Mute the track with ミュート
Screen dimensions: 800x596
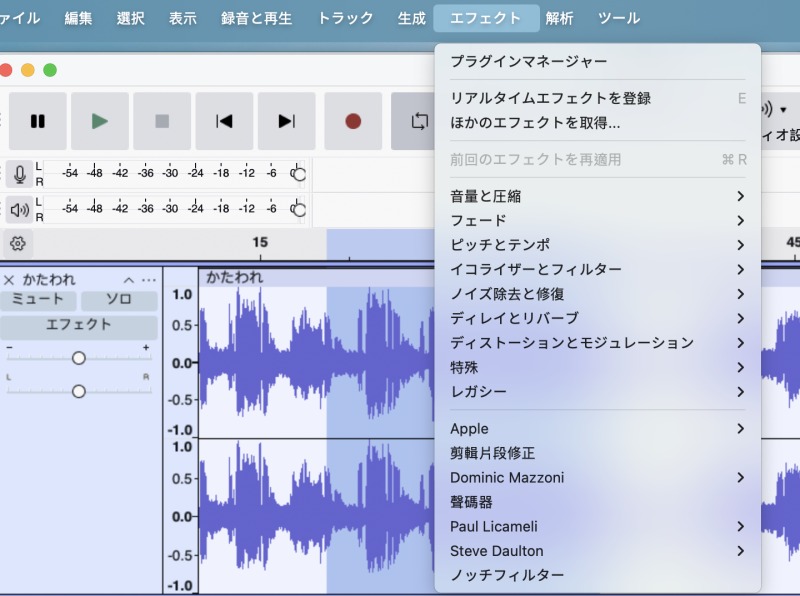point(38,300)
